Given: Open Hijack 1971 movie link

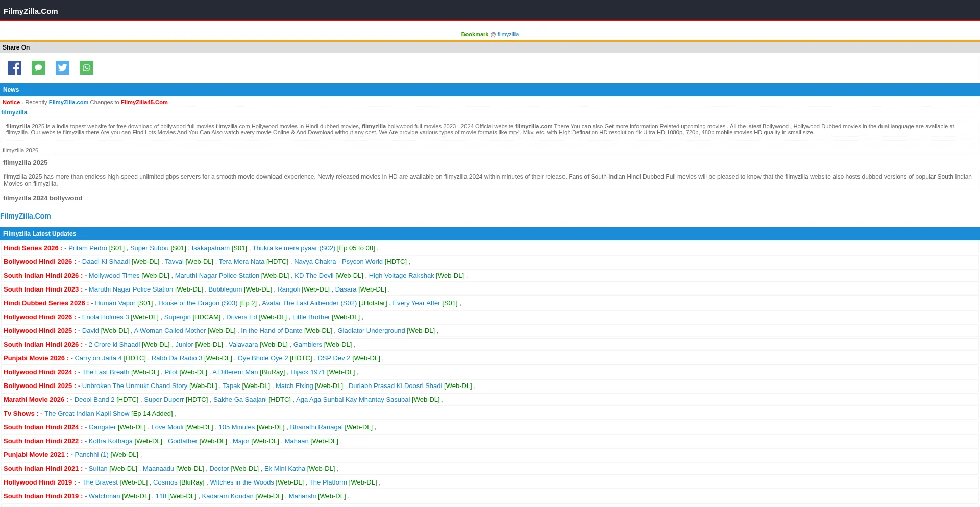Looking at the screenshot, I should pyautogui.click(x=308, y=372).
